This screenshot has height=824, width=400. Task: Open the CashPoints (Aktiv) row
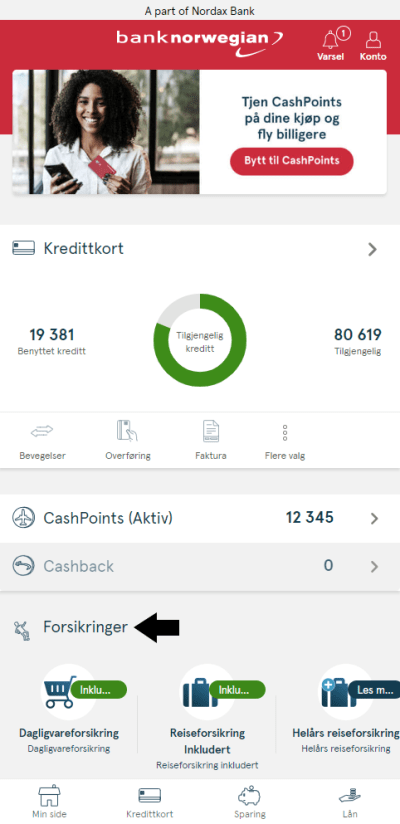pos(200,519)
